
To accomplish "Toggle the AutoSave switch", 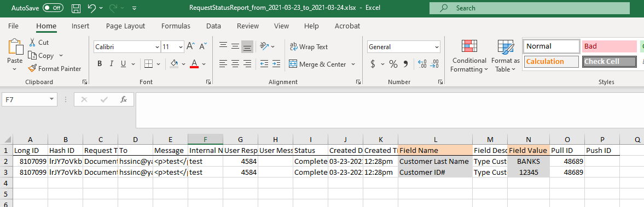I will point(53,8).
